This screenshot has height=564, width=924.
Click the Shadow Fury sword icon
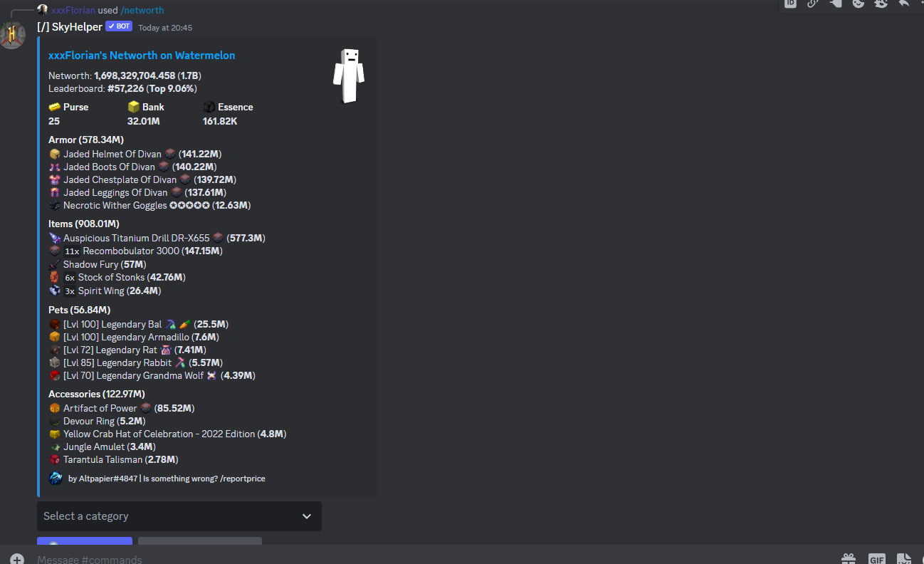coord(55,264)
